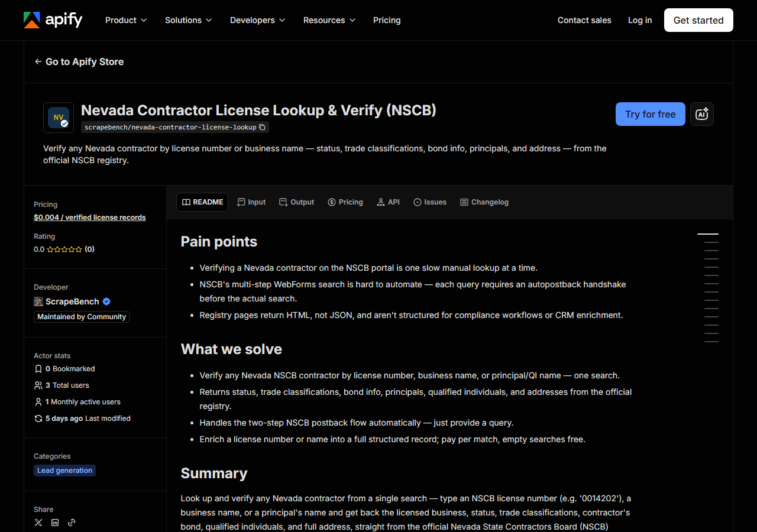The image size is (757, 532).
Task: Open the $0.004 / verified license records pricing link
Action: coord(90,218)
